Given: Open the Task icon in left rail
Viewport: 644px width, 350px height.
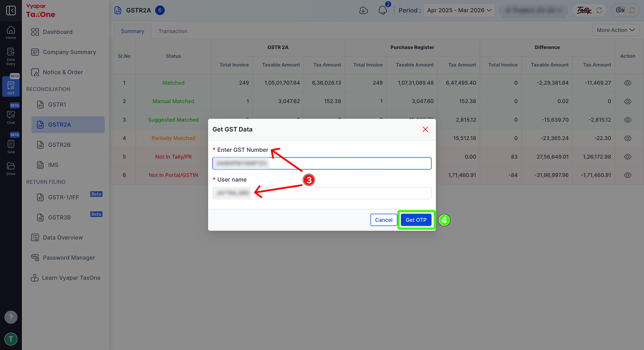Looking at the screenshot, I should coord(11,146).
